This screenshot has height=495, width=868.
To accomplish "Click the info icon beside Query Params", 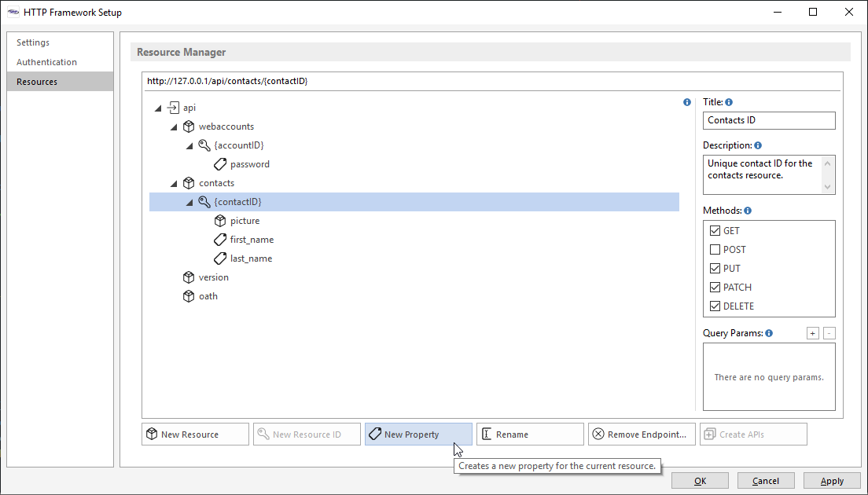I will [x=769, y=333].
